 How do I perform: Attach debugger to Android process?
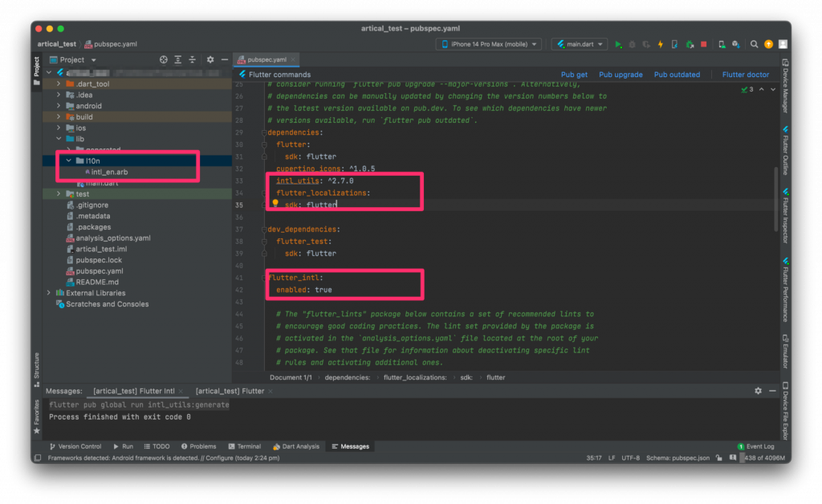690,44
